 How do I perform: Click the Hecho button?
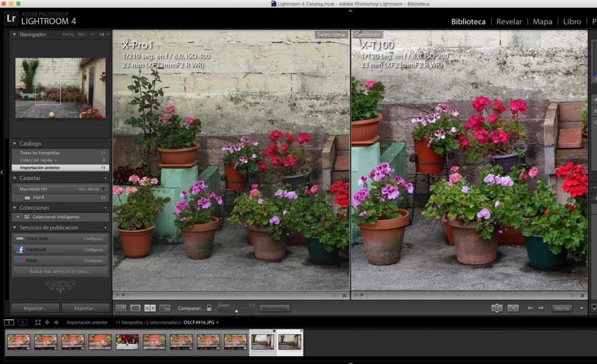(562, 308)
